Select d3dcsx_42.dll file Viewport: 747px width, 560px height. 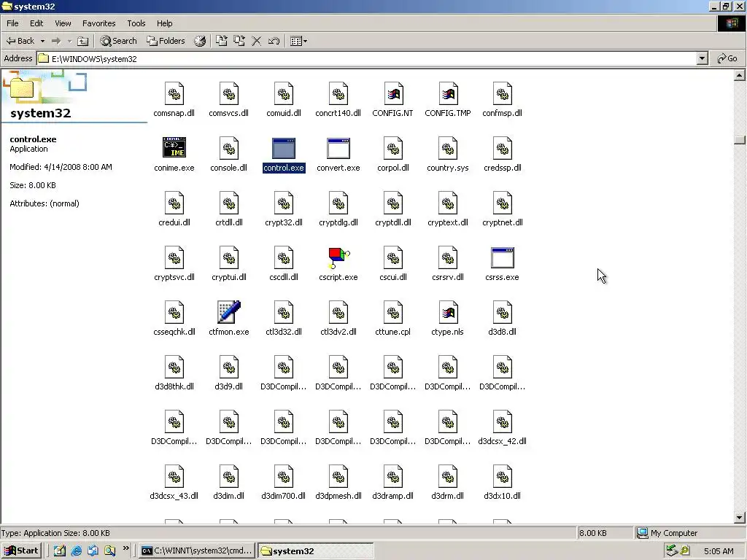[503, 427]
